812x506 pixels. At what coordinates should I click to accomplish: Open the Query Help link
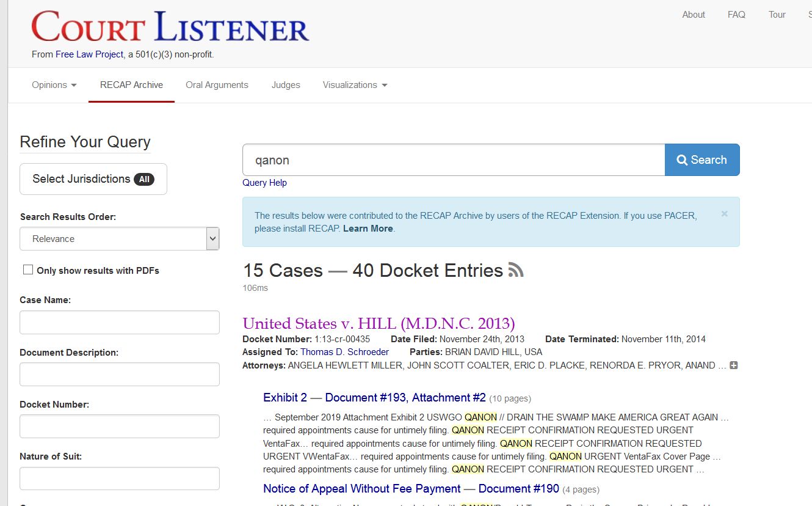(264, 183)
